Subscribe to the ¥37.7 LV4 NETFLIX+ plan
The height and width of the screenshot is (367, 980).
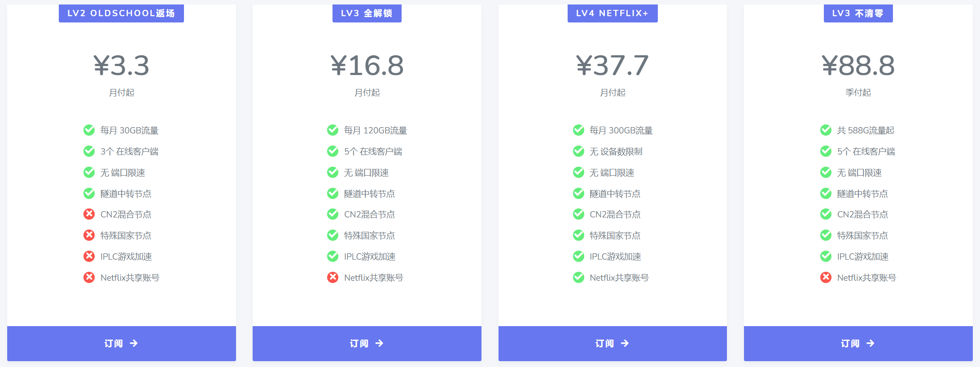click(612, 344)
